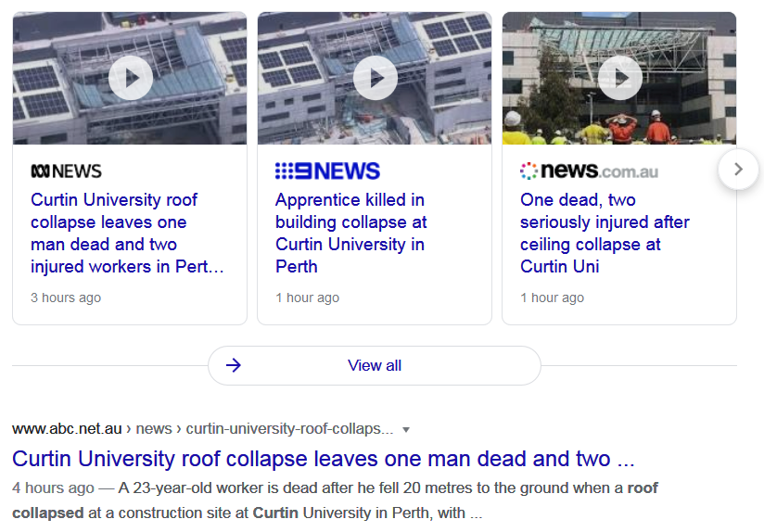Click the '23-year-old worker' result snippet text
Image resolution: width=764 pixels, height=532 pixels.
[x=371, y=488]
